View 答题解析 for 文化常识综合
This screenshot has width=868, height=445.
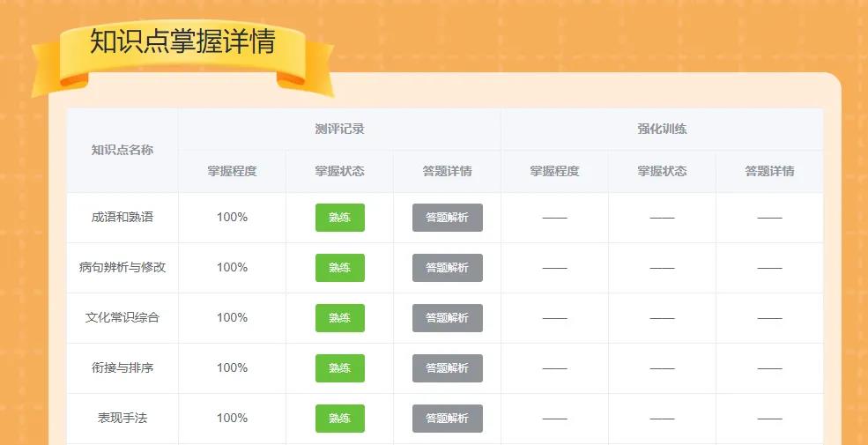click(x=447, y=318)
